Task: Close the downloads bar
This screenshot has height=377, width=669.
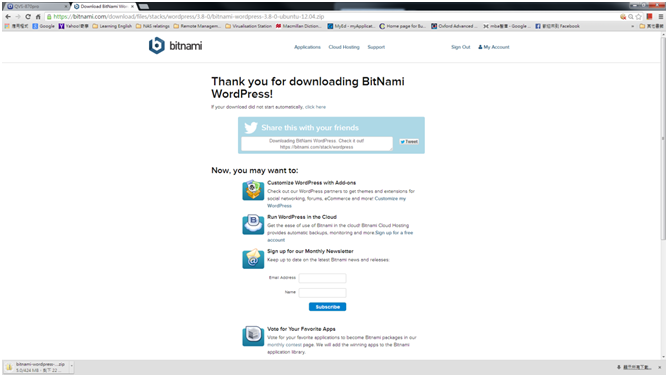Action: click(x=660, y=367)
